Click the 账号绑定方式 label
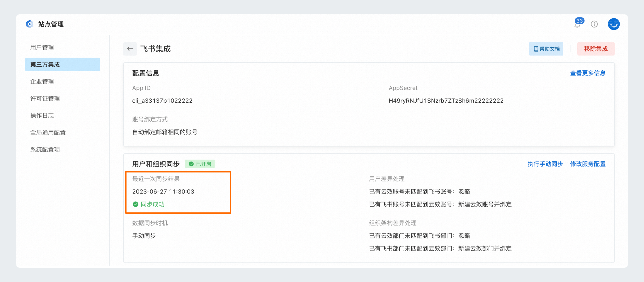Screen dimensions: 644x282 coord(150,119)
